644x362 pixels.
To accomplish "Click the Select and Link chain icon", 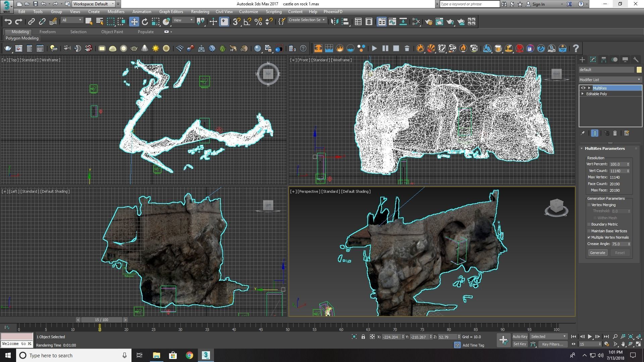I will click(x=32, y=22).
